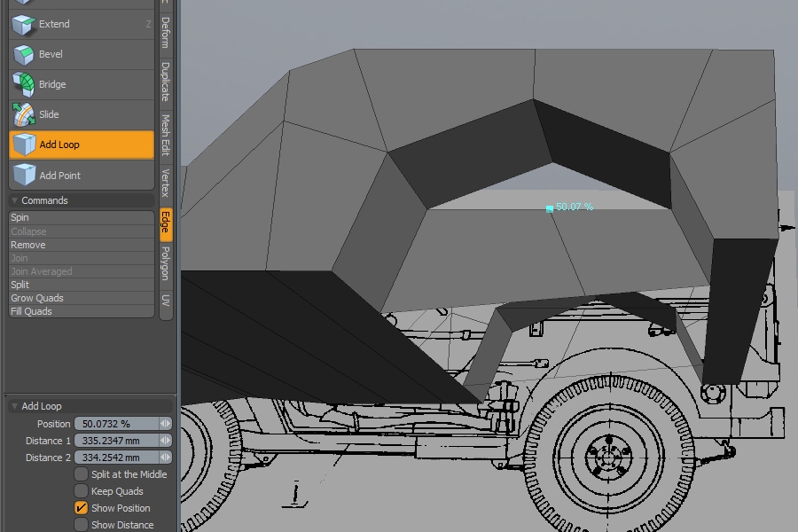798x532 pixels.
Task: Click the Distance 1 value field
Action: (116, 441)
